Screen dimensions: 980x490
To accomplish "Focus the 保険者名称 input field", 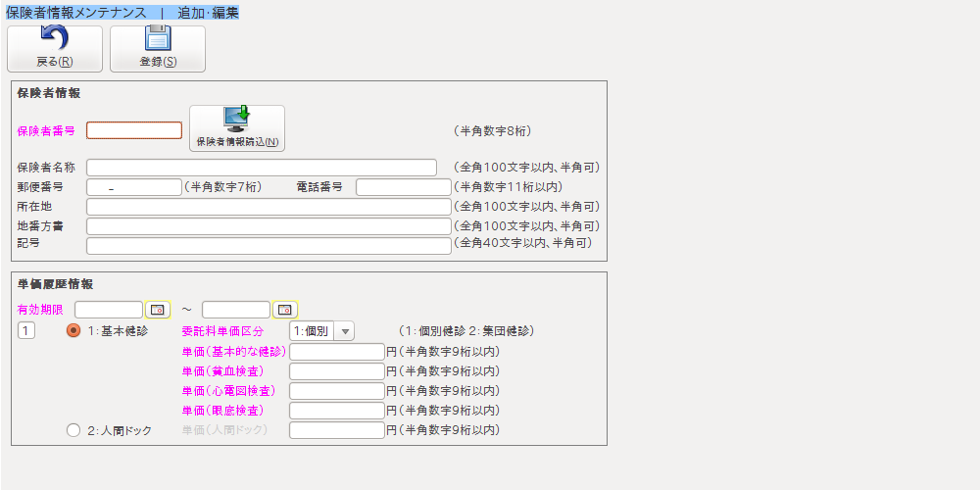I will (262, 168).
